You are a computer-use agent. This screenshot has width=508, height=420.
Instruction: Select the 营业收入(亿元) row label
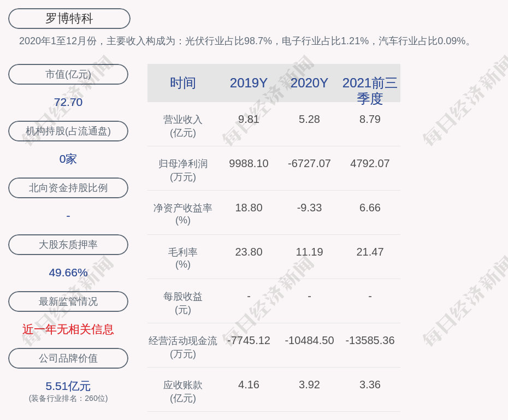coord(182,126)
